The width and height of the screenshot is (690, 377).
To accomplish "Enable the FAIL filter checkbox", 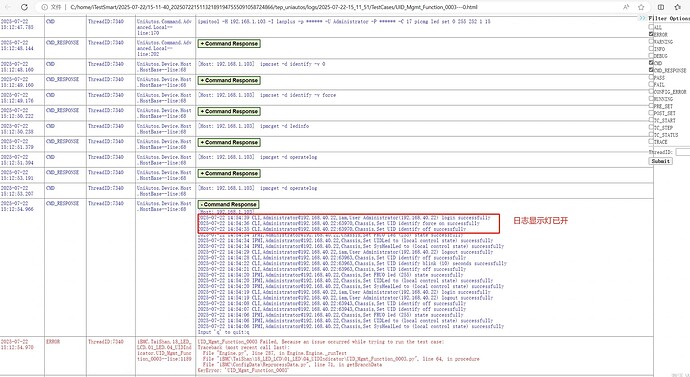I will point(651,84).
